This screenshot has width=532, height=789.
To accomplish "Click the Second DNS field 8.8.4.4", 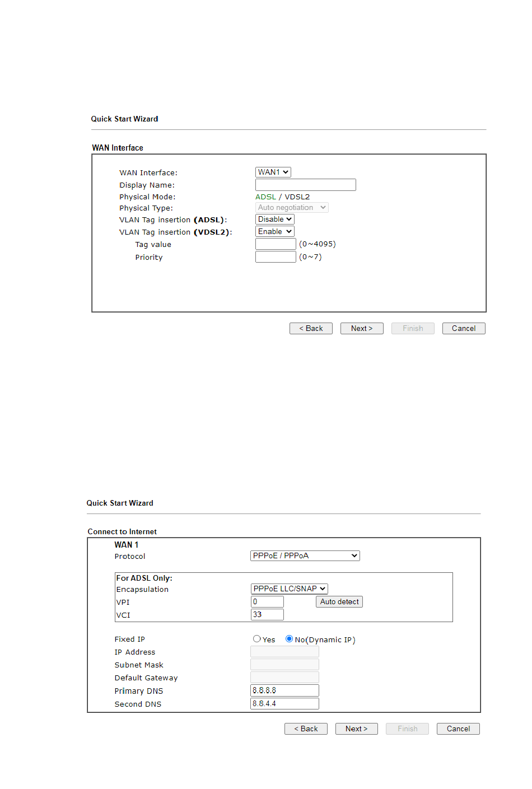I will point(284,703).
